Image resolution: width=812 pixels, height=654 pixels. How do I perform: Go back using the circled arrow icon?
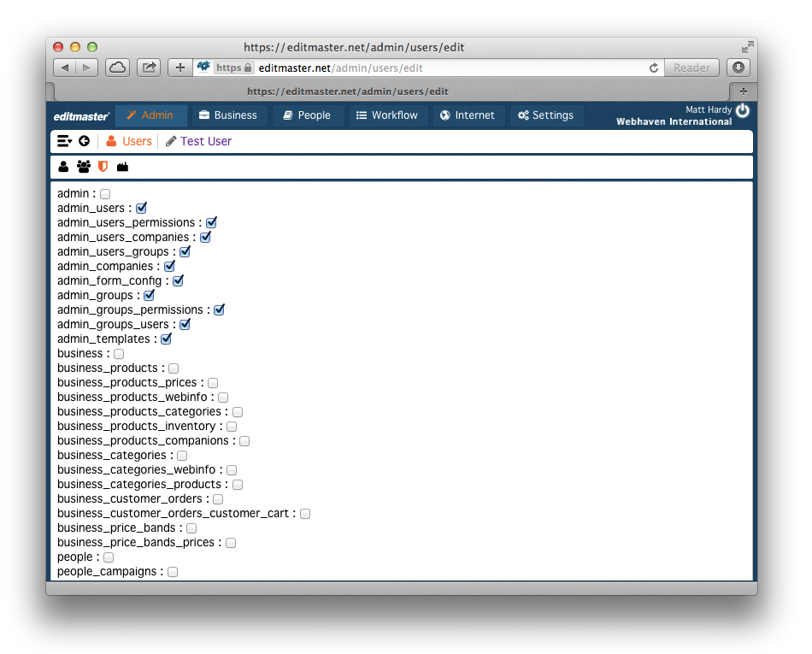coord(84,141)
